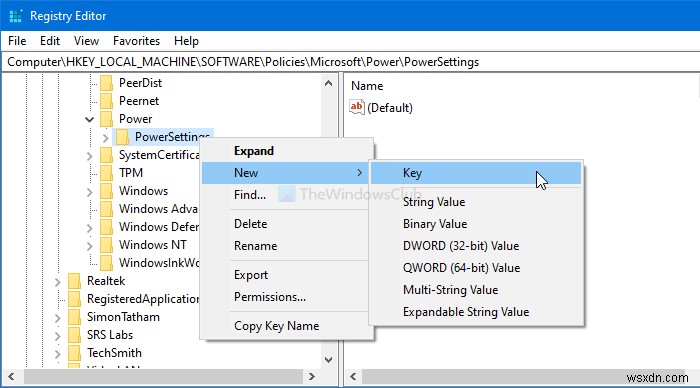Expand the Windows Defender key arrow

point(90,228)
